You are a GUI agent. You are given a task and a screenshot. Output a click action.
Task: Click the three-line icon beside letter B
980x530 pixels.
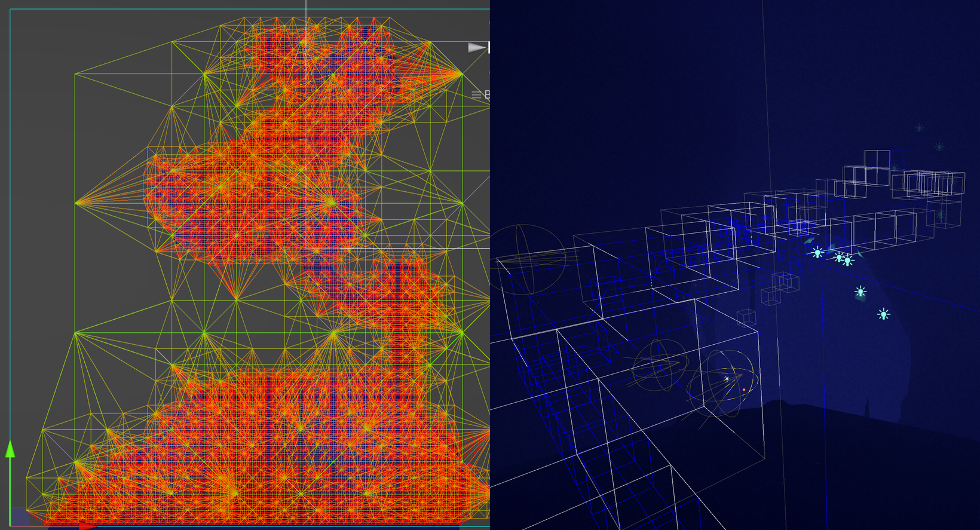coord(476,95)
